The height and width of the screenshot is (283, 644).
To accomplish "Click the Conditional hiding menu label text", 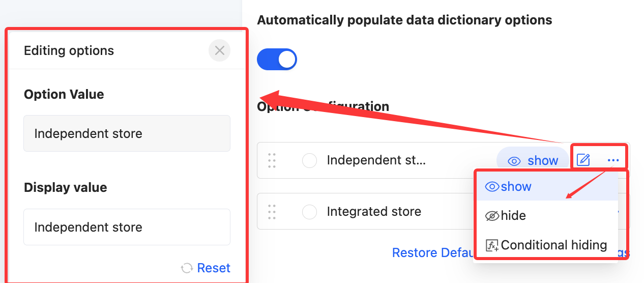I will 553,245.
